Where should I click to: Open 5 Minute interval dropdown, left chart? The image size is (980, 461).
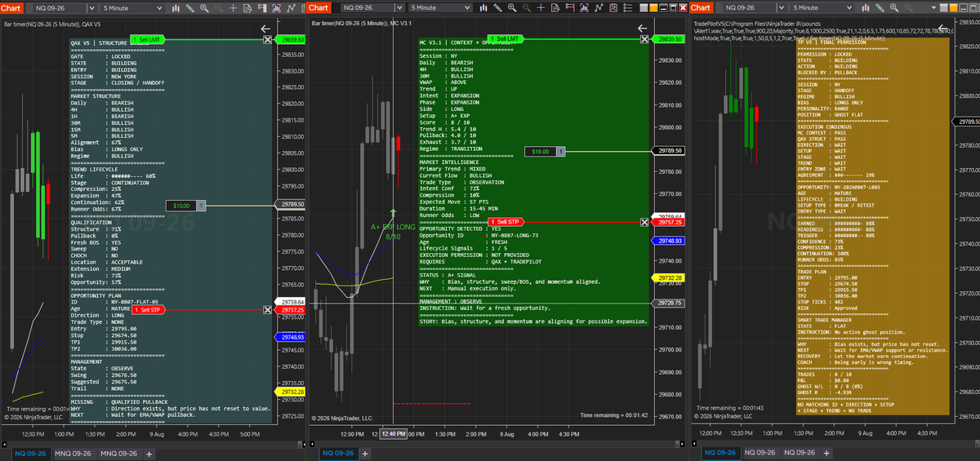(132, 7)
